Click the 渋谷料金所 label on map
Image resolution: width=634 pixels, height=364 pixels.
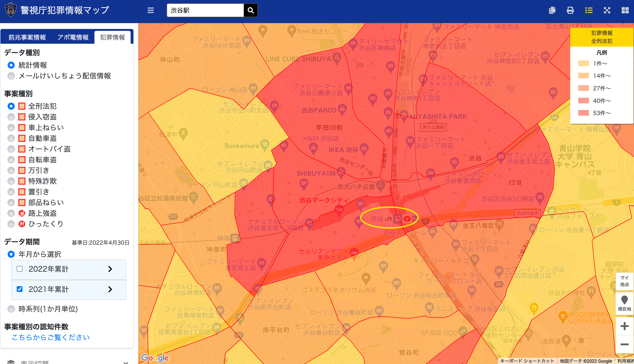tap(528, 213)
